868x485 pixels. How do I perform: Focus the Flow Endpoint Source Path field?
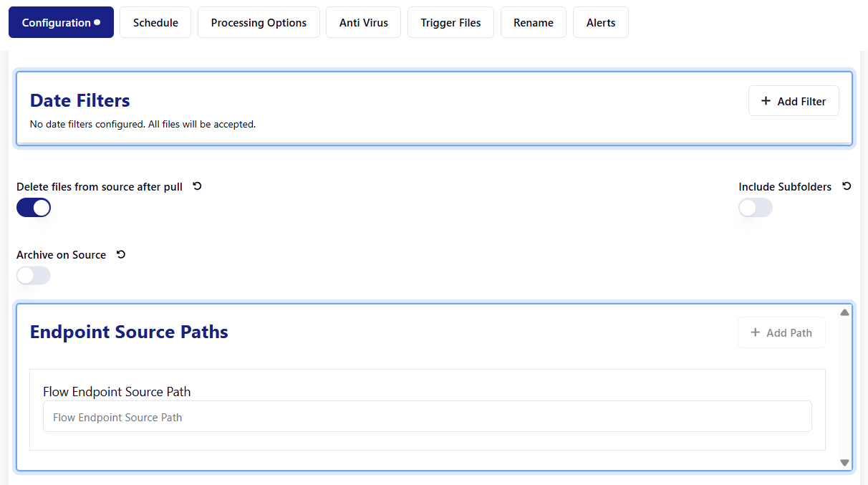coord(428,417)
